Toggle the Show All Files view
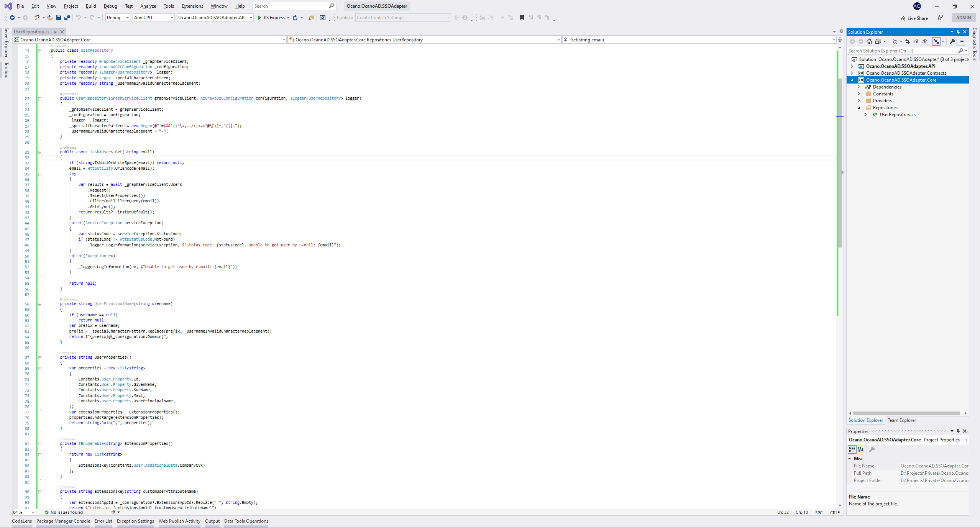980x528 pixels. click(924, 41)
